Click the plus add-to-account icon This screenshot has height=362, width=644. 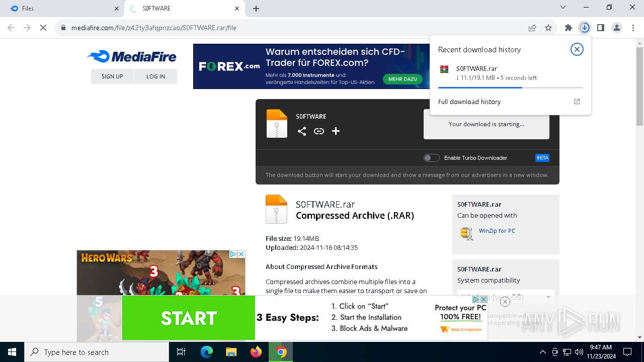click(336, 131)
